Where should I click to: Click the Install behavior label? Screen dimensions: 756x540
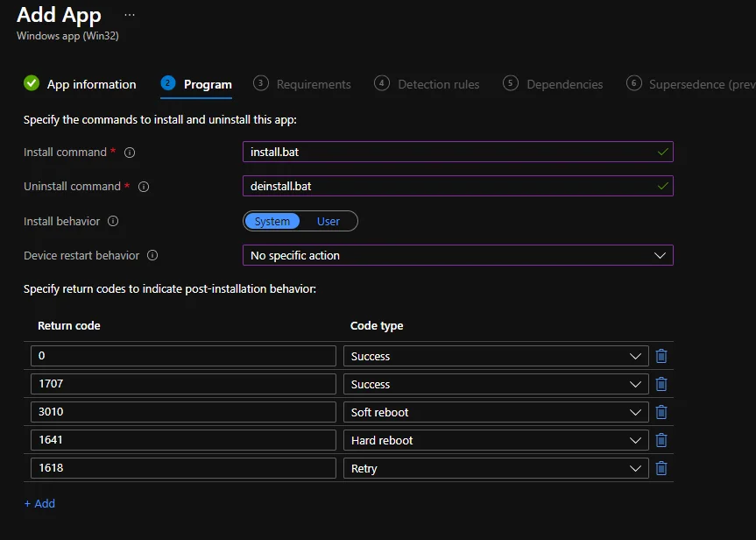pos(61,221)
